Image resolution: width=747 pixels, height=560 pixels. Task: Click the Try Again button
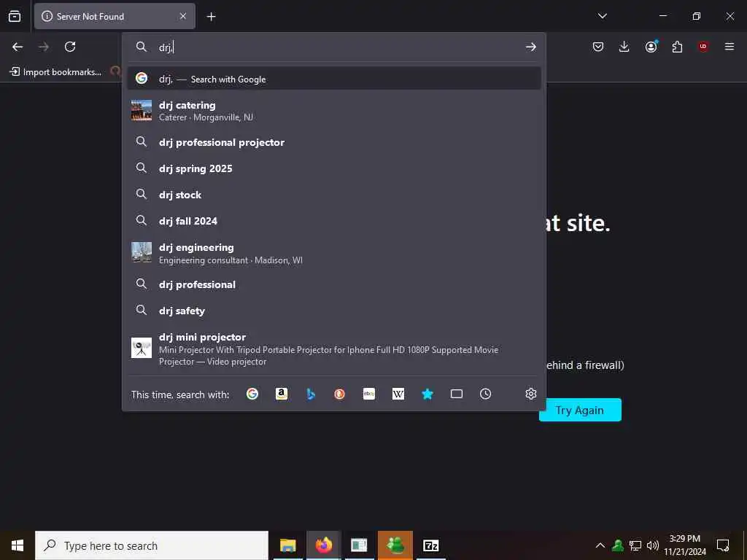(580, 410)
